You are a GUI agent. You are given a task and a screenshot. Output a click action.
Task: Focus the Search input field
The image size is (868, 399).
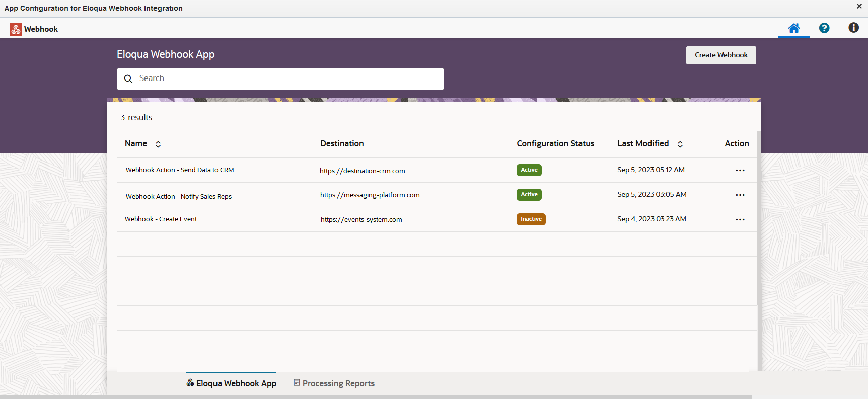click(x=280, y=79)
